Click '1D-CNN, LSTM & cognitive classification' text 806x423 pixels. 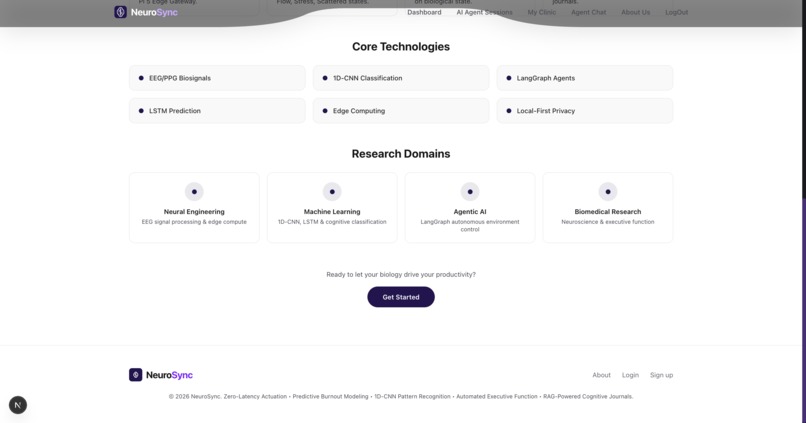point(332,222)
